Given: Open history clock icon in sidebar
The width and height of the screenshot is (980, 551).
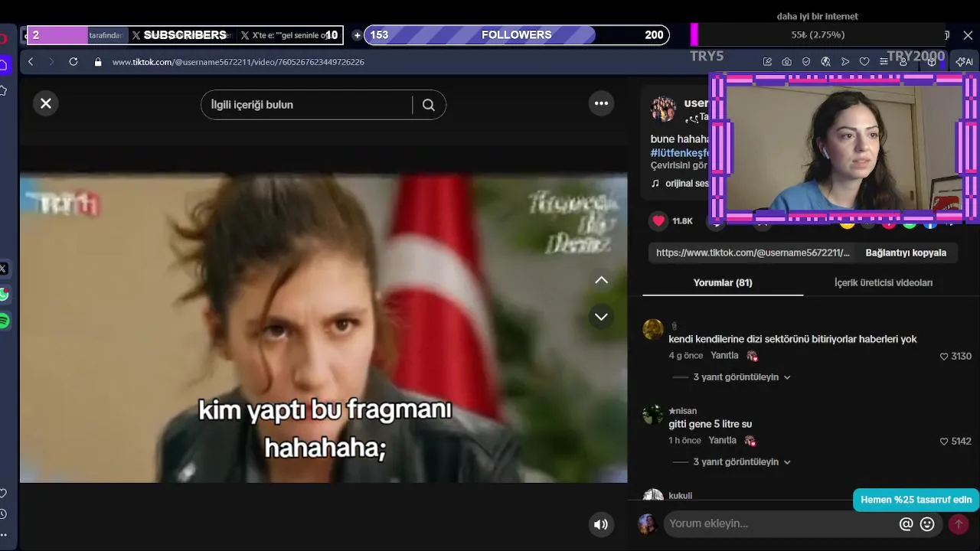Looking at the screenshot, I should (x=4, y=514).
